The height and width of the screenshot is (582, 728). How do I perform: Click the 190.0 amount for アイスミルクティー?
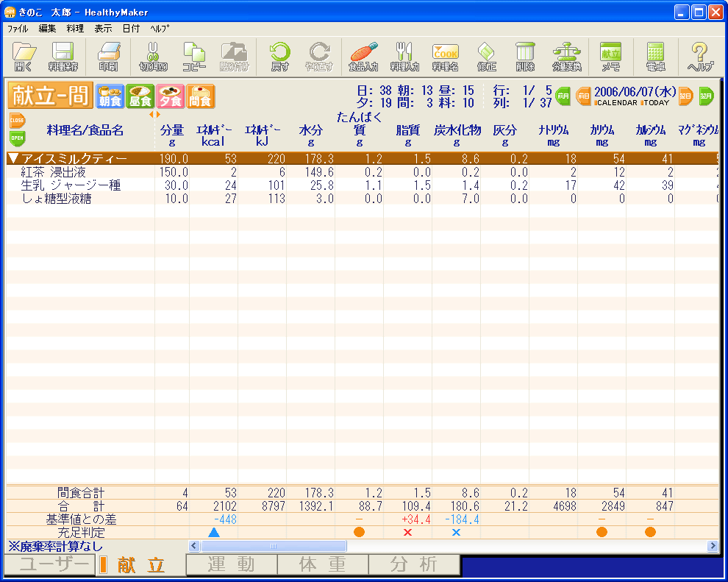click(x=174, y=159)
